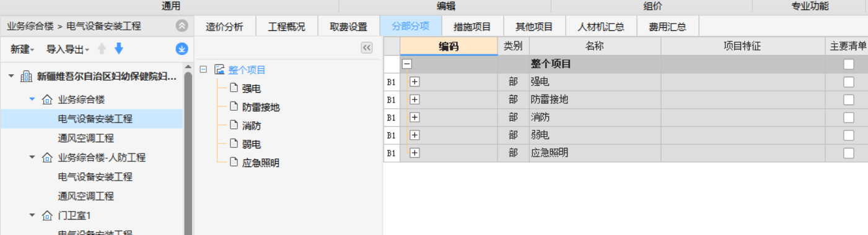Switch to the 措施项目 tab
This screenshot has height=235, width=868.
472,27
